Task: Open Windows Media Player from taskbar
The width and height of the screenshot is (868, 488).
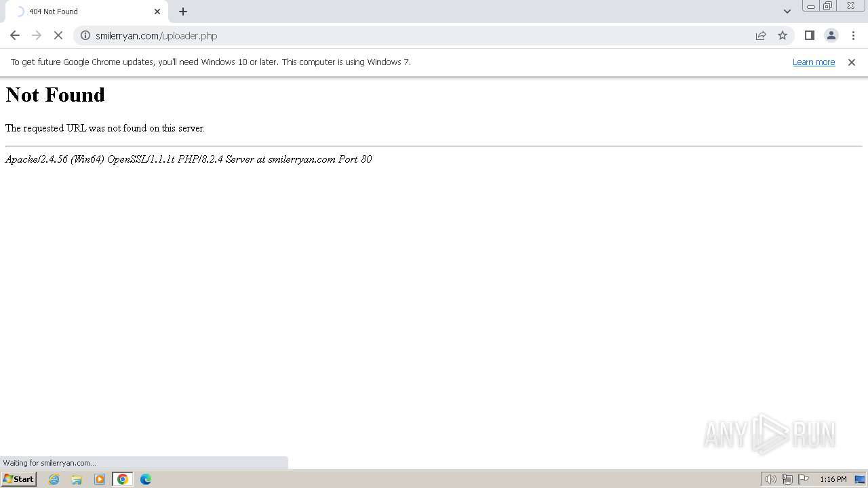Action: [x=100, y=479]
